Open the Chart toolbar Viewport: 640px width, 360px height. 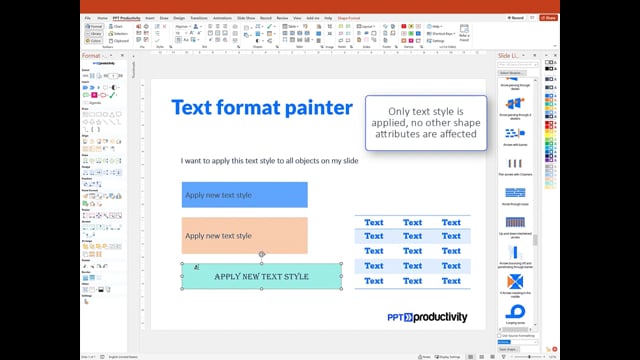coord(116,27)
